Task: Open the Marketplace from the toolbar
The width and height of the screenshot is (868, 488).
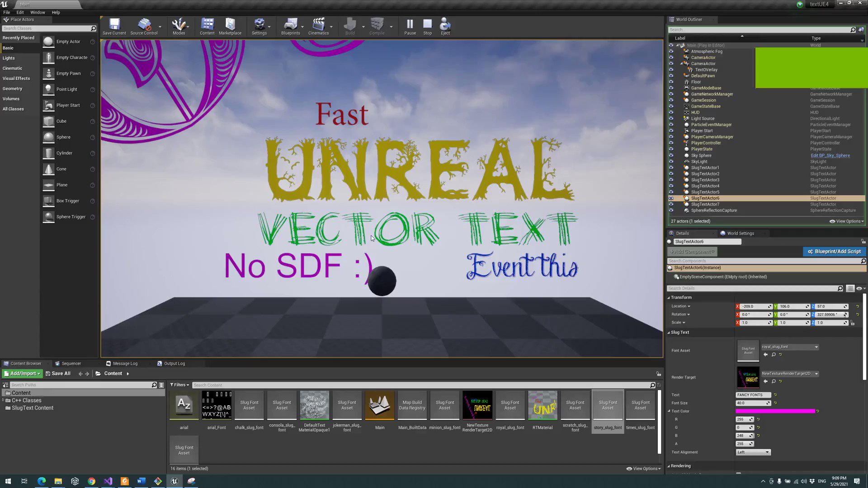Action: tap(230, 26)
